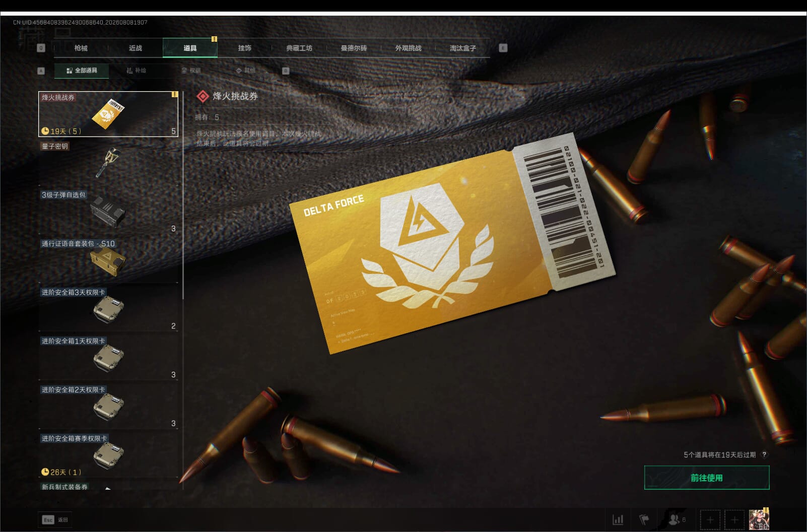Open the 曼德尔砖 tab
The height and width of the screenshot is (532, 807).
(354, 48)
